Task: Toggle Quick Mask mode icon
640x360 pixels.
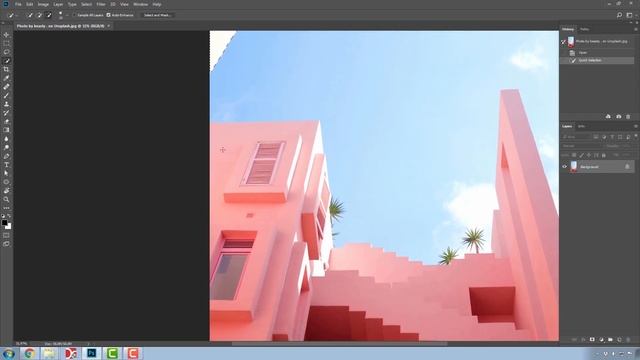Action: tap(6, 236)
